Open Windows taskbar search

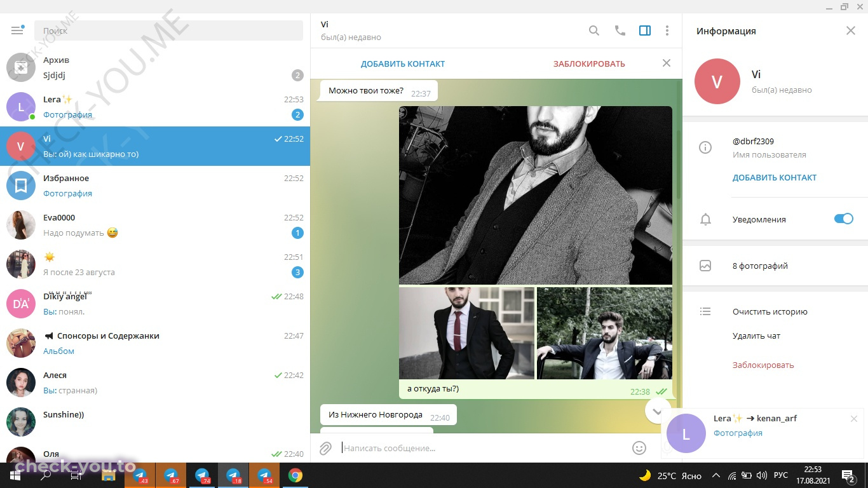click(46, 475)
